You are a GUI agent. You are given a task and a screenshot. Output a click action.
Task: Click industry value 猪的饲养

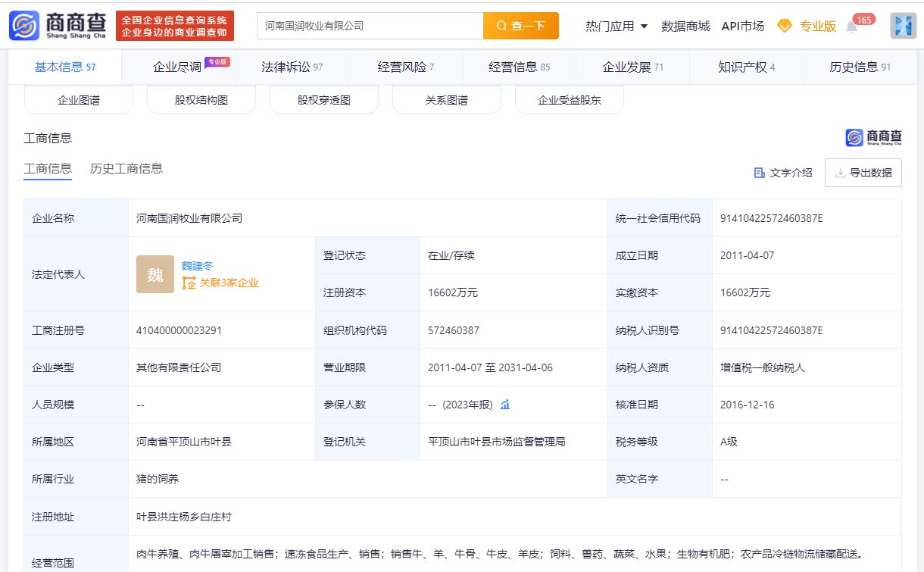point(158,479)
